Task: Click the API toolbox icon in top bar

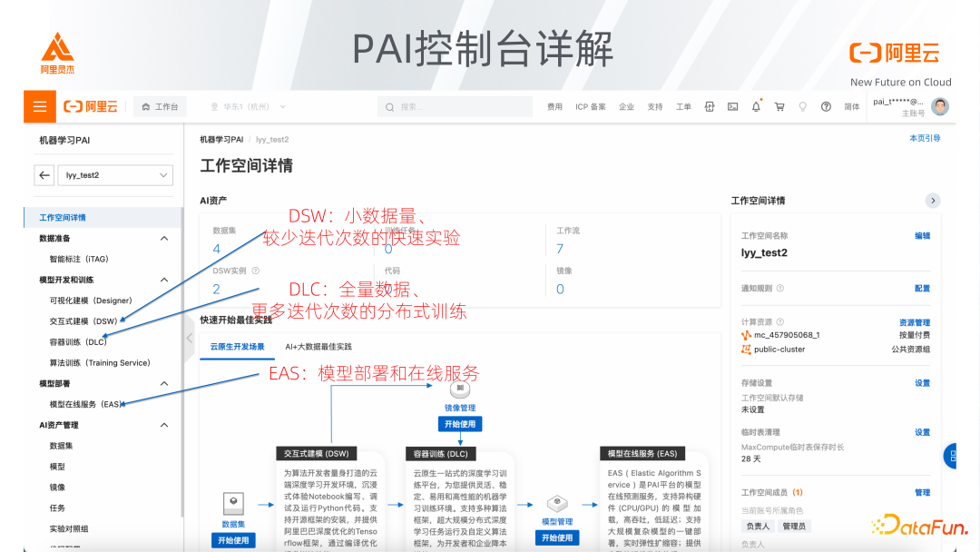Action: (710, 106)
